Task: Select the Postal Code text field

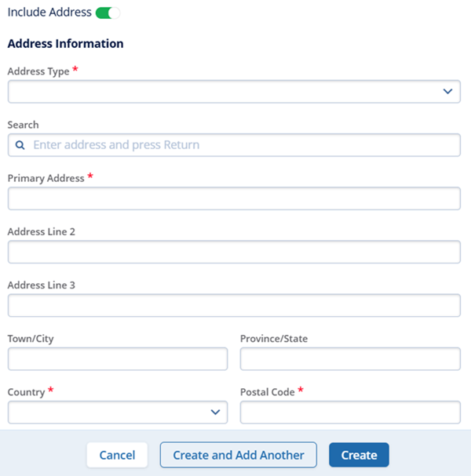Action: tap(350, 412)
